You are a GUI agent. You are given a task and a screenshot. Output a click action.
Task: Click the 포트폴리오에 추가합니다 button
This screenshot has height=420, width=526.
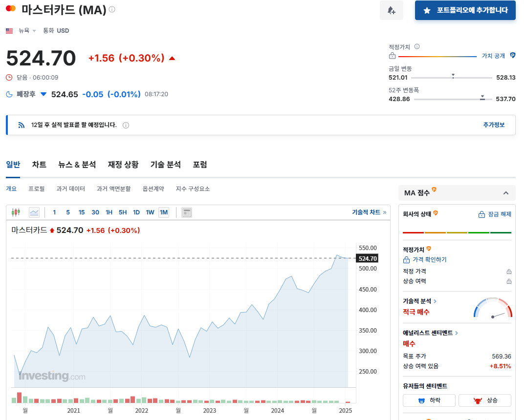coord(465,10)
